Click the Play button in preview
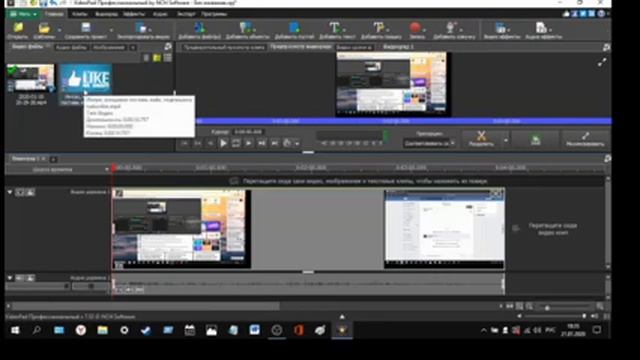Screen dimensions: 640x360 (x=223, y=143)
